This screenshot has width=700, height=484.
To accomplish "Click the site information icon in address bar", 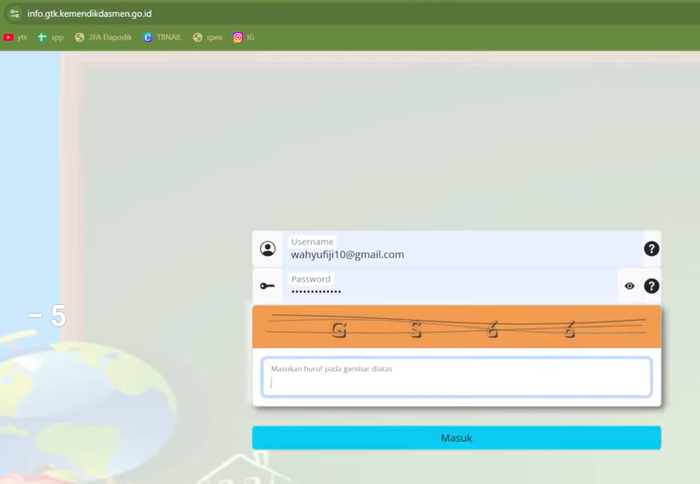I will pos(14,14).
